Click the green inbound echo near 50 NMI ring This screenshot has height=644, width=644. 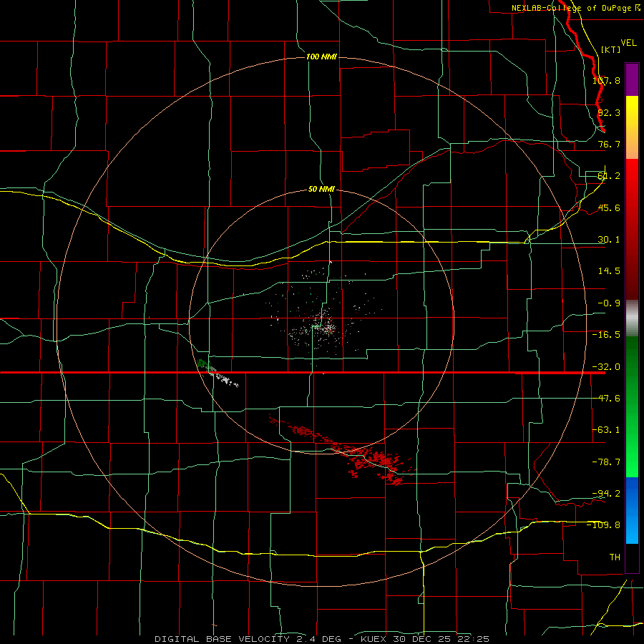point(203,364)
